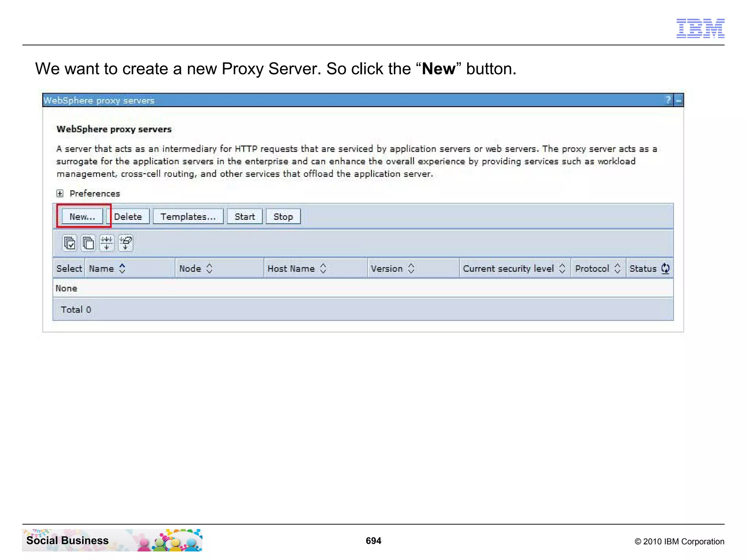Sort by Protocol column arrows
747x560 pixels.
pos(618,269)
